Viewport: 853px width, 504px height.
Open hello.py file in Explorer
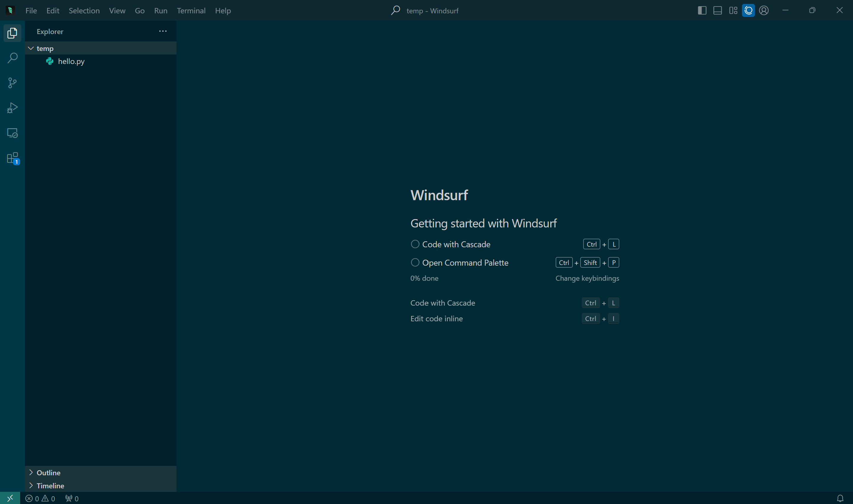tap(100, 61)
